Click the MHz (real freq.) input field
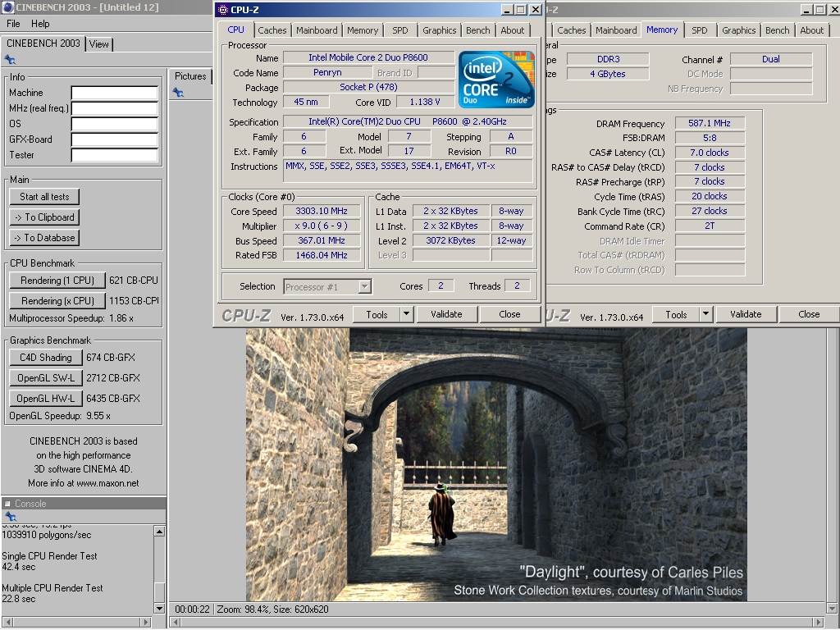 click(x=115, y=109)
